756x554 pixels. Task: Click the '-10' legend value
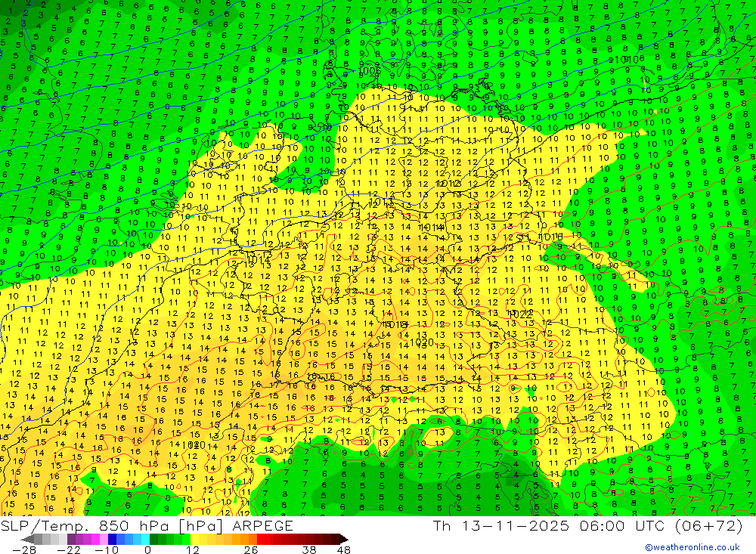coord(107,550)
